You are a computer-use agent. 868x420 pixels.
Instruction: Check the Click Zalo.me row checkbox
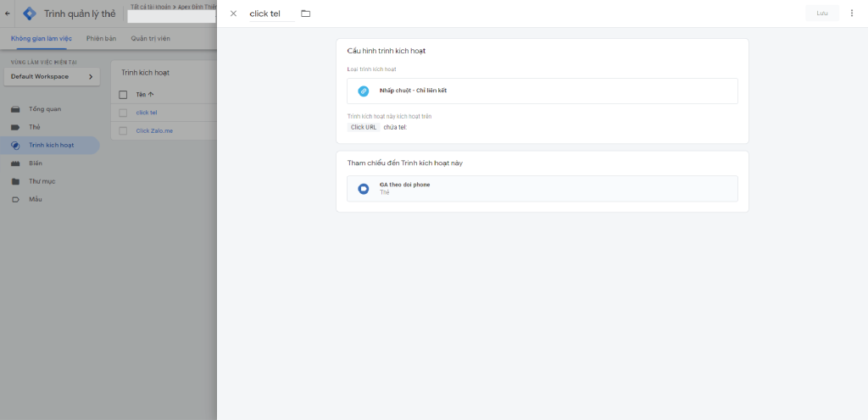[x=123, y=130]
